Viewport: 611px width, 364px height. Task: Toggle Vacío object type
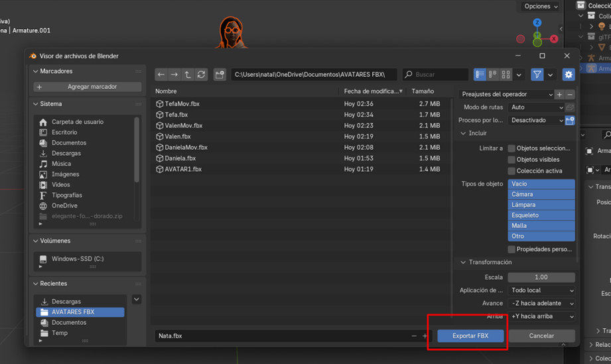point(541,184)
